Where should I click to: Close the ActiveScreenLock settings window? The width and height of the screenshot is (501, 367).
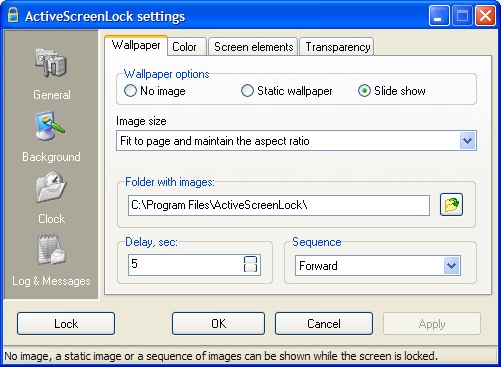pyautogui.click(x=485, y=16)
